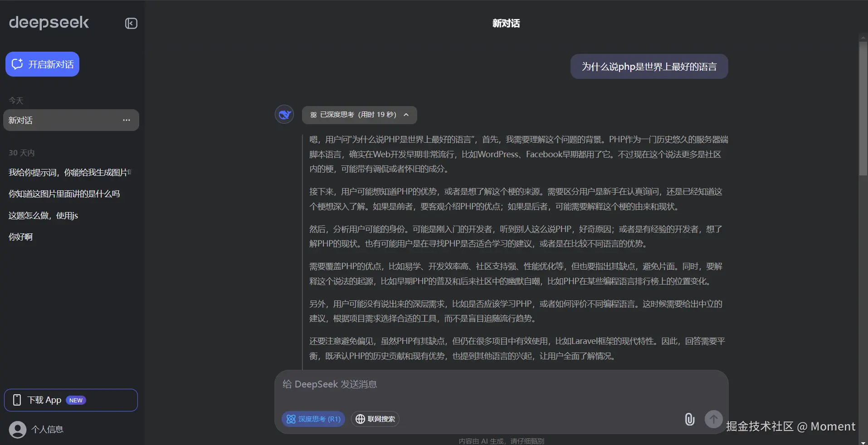868x445 pixels.
Task: Click paragraph beginning 还要注意避免偏见
Action: pos(517,349)
